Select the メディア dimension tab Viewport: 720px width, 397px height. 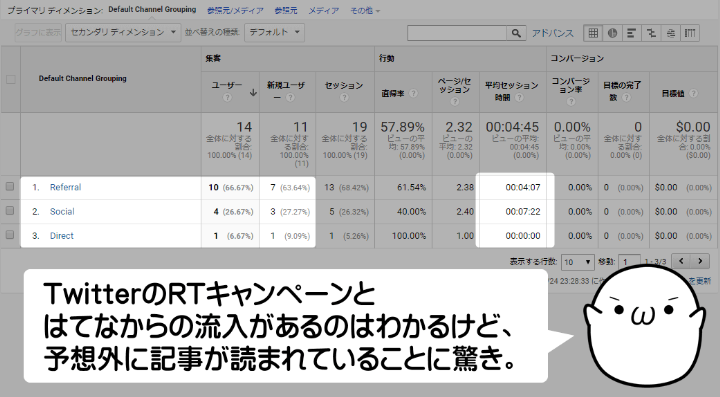click(323, 10)
